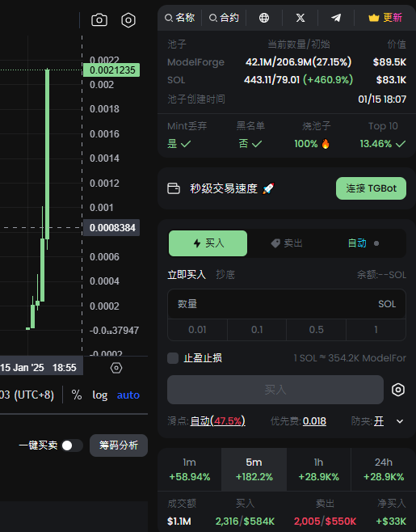The image size is (416, 532).
Task: Click the tall green candlestick on chart
Action: pyautogui.click(x=47, y=154)
